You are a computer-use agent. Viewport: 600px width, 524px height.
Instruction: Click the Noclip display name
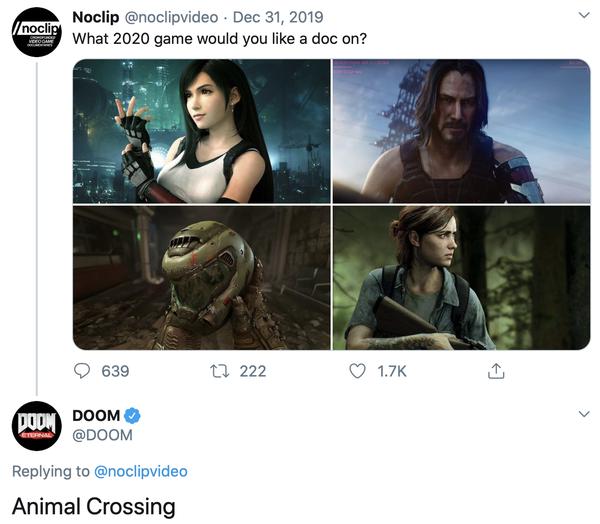96,17
